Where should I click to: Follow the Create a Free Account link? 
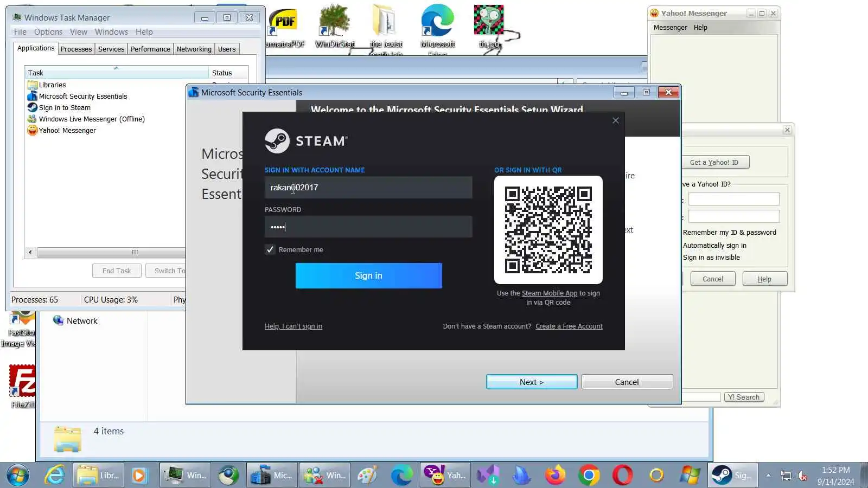tap(569, 326)
